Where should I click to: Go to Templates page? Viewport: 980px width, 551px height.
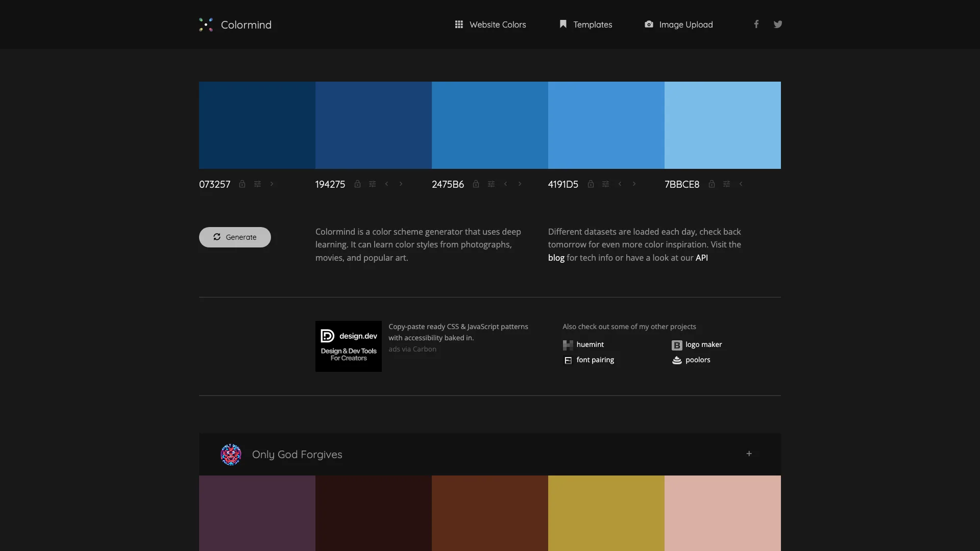586,24
